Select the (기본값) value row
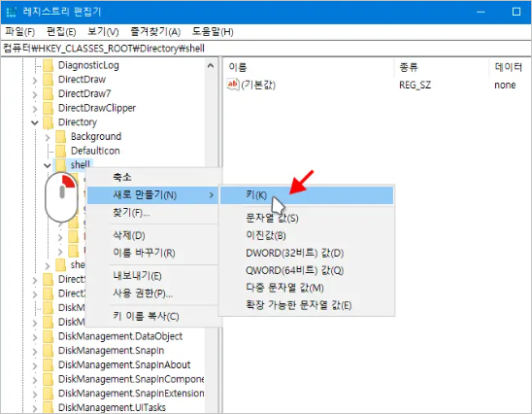 point(377,85)
